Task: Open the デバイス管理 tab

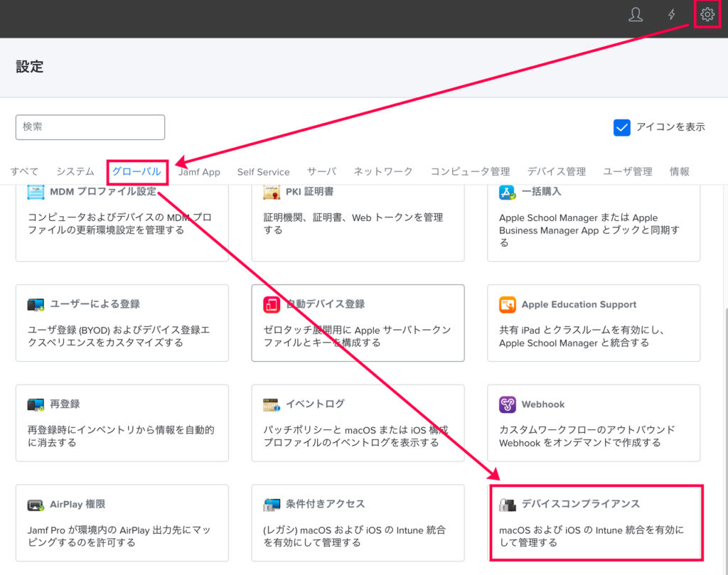Action: tap(556, 172)
